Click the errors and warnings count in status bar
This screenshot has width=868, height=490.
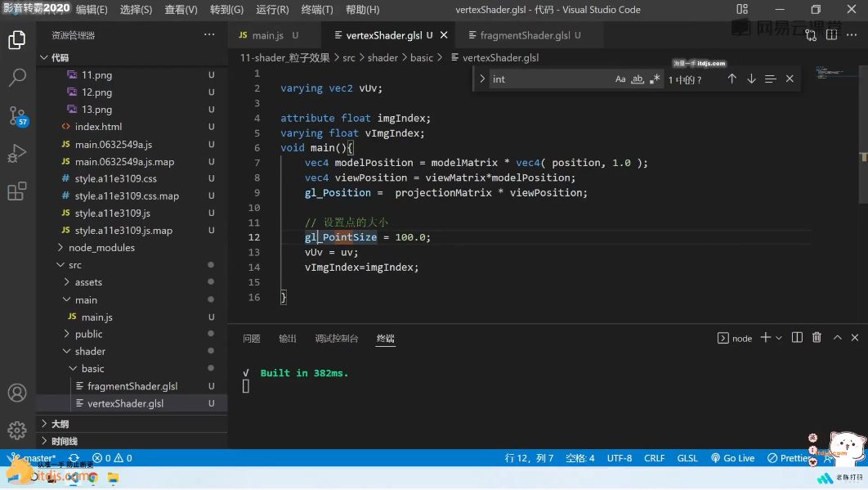tap(112, 458)
